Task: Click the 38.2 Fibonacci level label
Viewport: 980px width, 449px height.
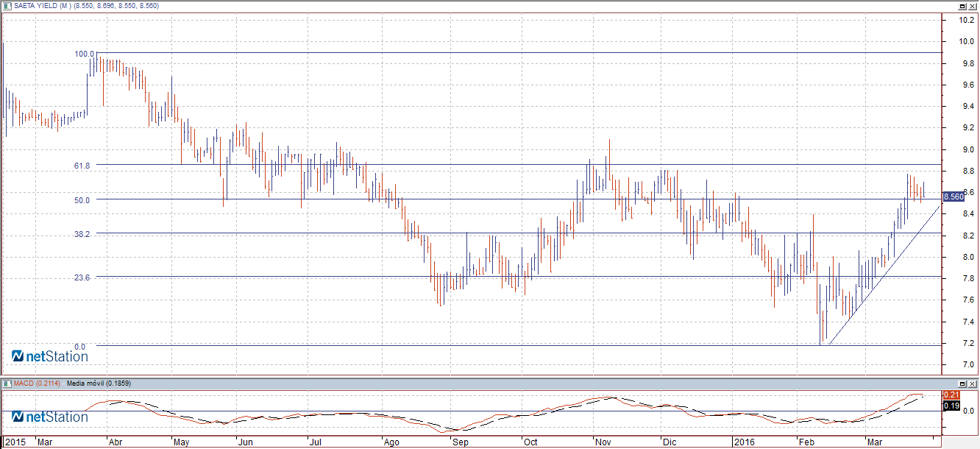Action: [82, 233]
